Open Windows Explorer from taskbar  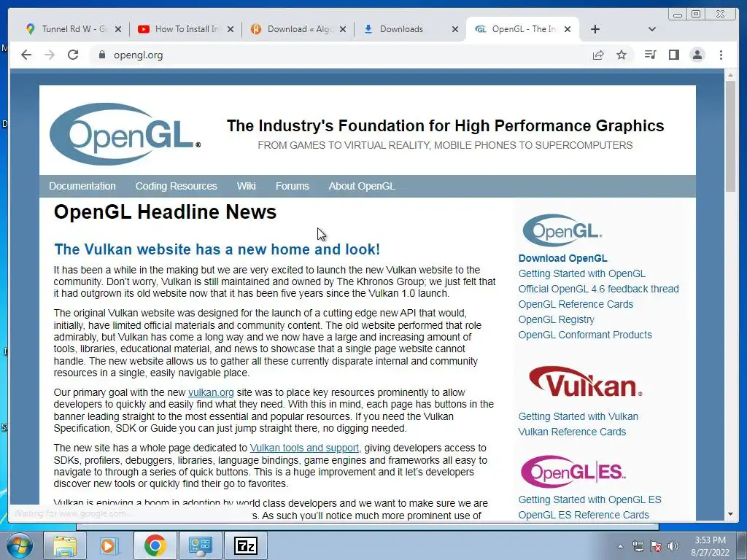[x=65, y=545]
